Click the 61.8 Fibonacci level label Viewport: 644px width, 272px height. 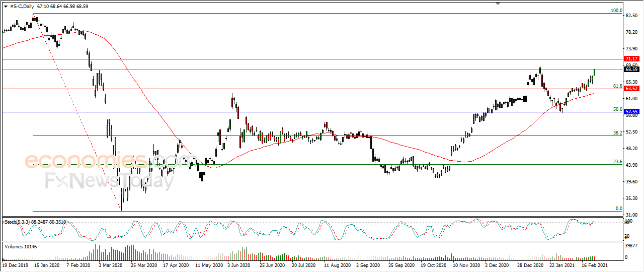[617, 86]
